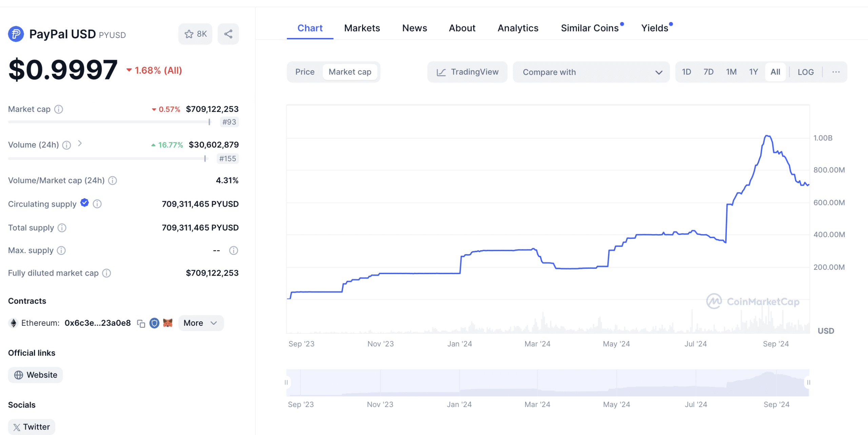This screenshot has width=868, height=435.
Task: Expand the More contracts dropdown
Action: coord(201,323)
